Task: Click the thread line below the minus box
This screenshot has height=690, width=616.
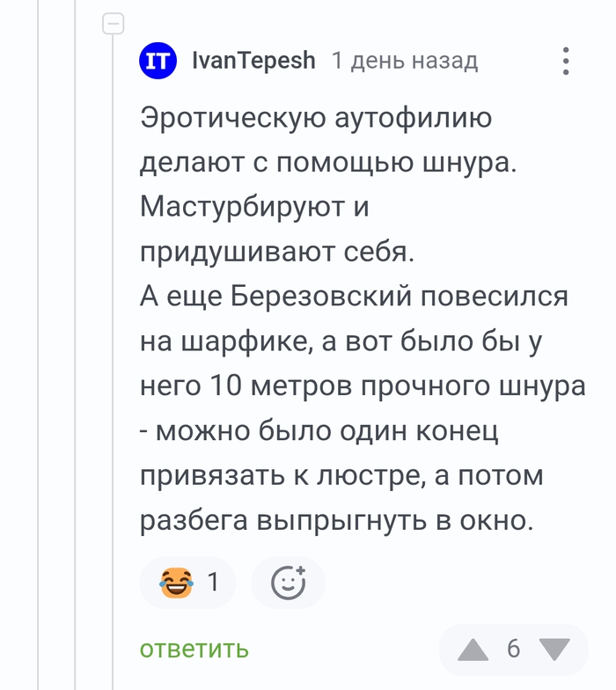Action: point(114,352)
